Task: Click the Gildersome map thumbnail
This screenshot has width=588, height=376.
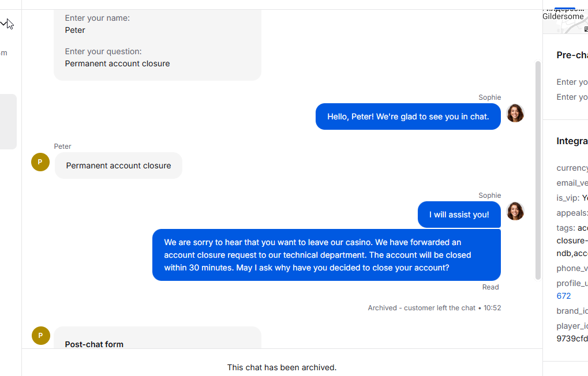Action: (565, 21)
